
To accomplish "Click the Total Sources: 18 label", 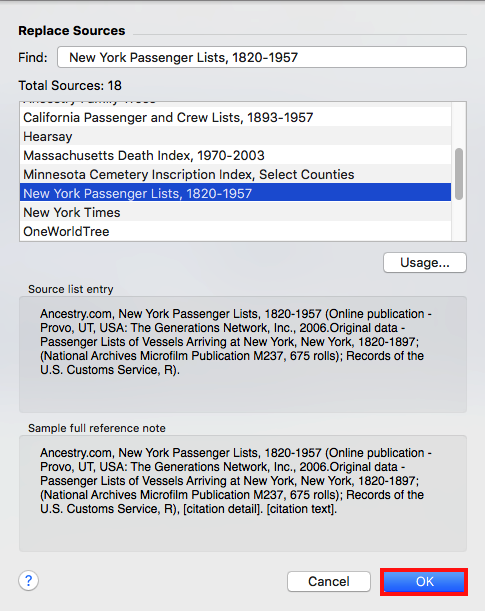I will [70, 85].
